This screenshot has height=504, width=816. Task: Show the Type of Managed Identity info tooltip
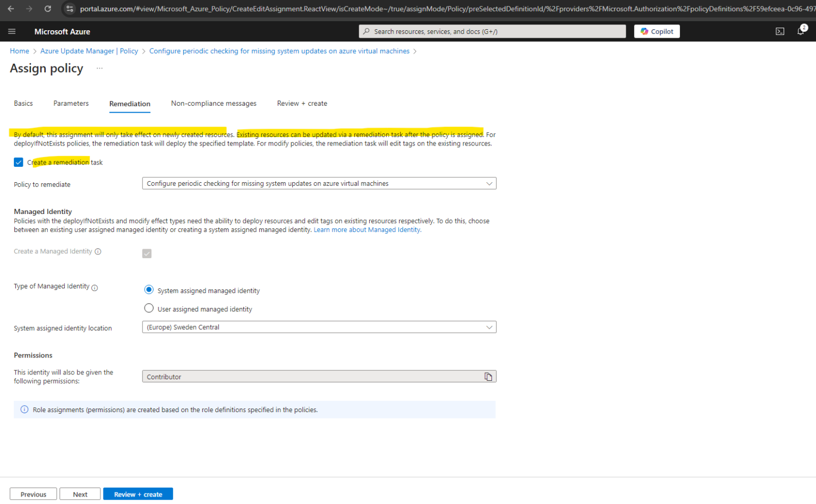click(94, 288)
